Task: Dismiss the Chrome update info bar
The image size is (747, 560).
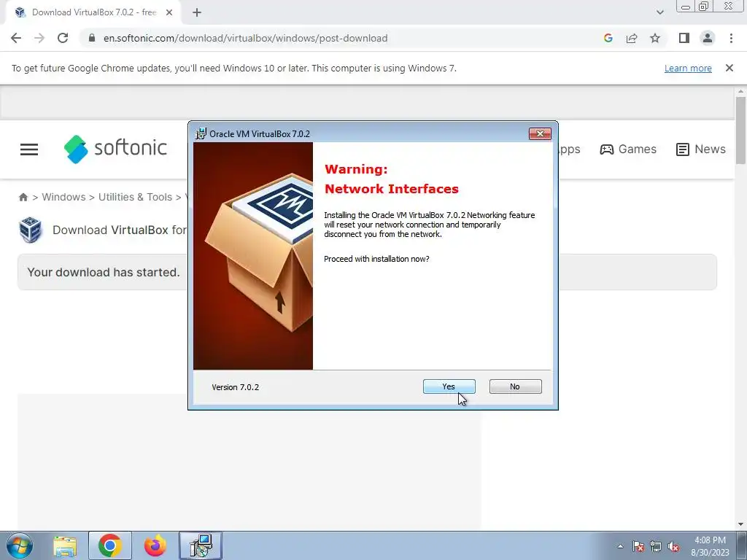Action: (729, 68)
